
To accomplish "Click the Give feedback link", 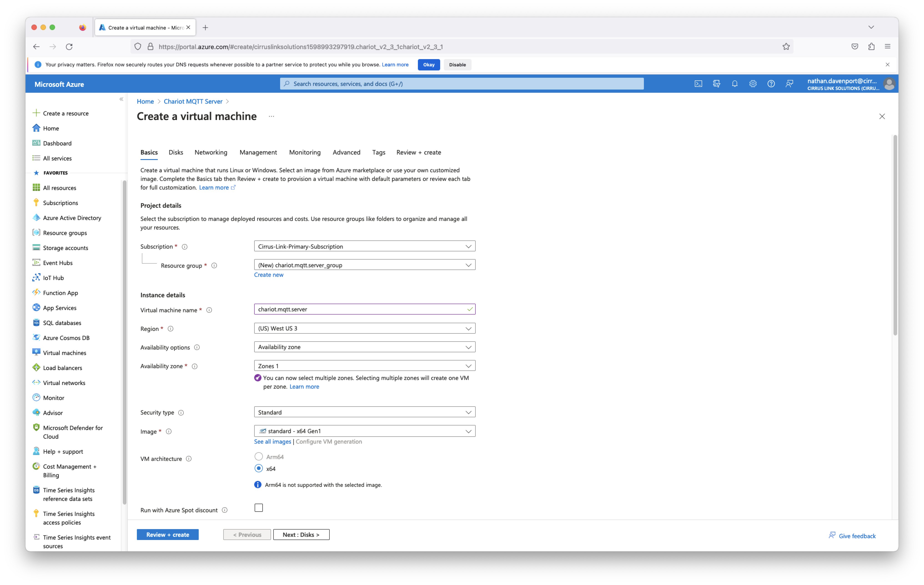I will (852, 535).
